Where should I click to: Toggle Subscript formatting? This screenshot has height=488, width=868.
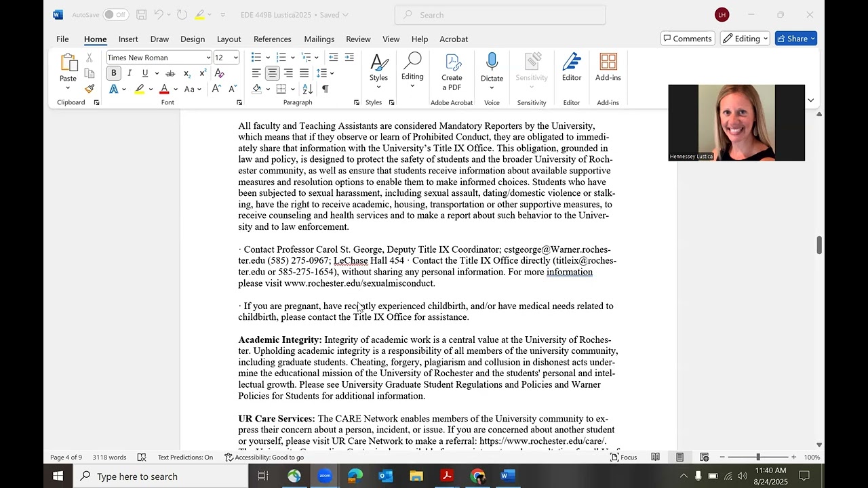(186, 73)
